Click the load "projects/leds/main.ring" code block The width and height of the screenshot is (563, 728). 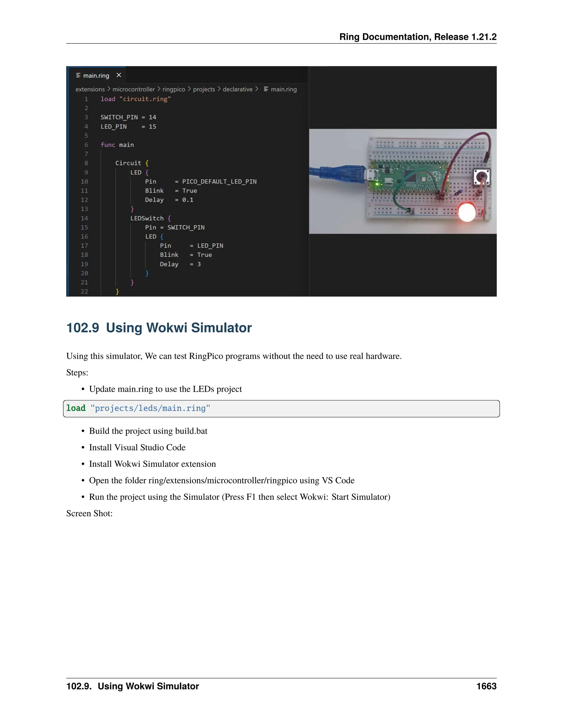point(281,408)
